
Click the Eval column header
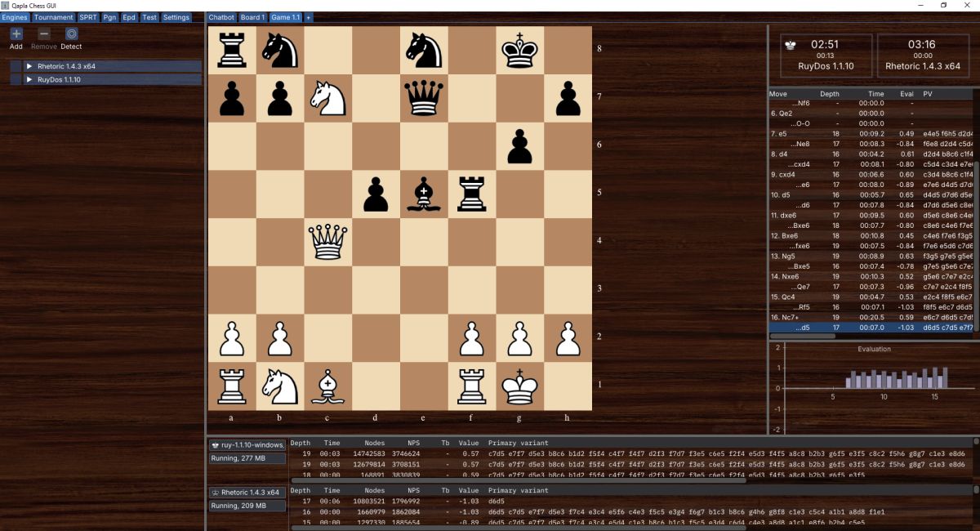[906, 94]
